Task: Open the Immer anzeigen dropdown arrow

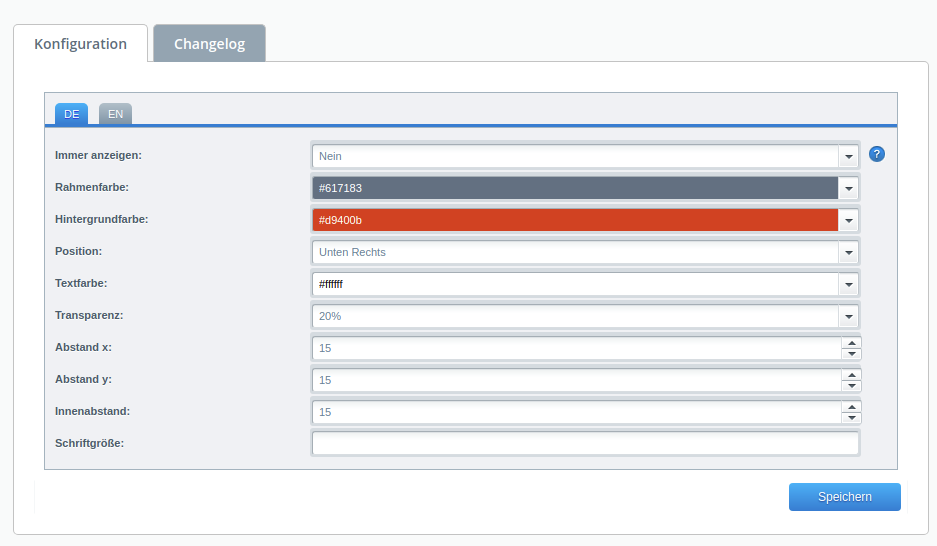Action: coord(849,156)
